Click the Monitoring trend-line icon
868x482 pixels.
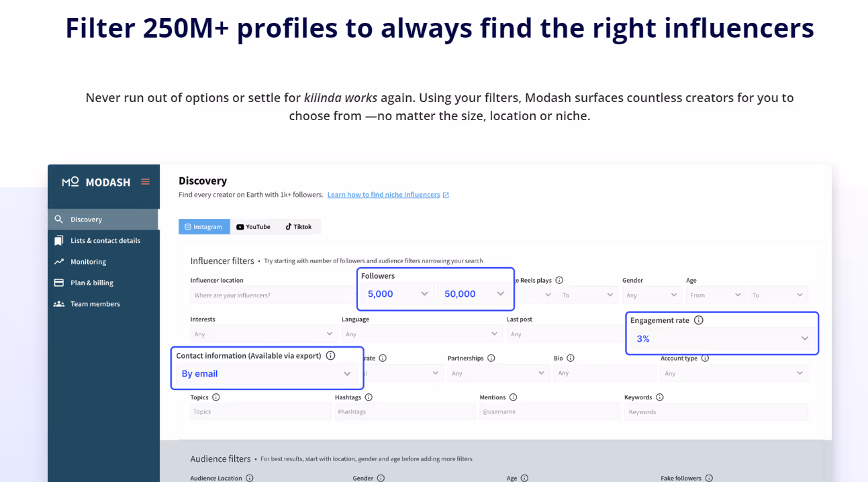pos(59,262)
